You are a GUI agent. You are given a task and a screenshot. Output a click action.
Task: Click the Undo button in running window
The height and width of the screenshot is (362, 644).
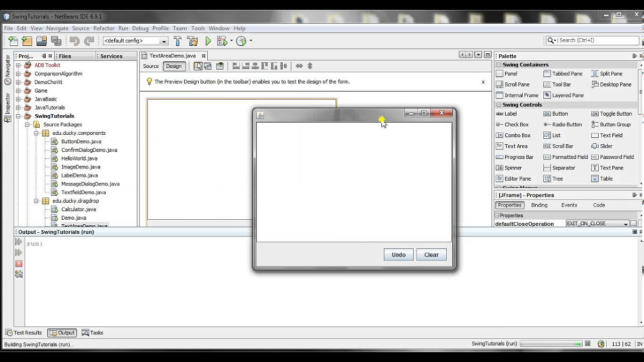[398, 254]
